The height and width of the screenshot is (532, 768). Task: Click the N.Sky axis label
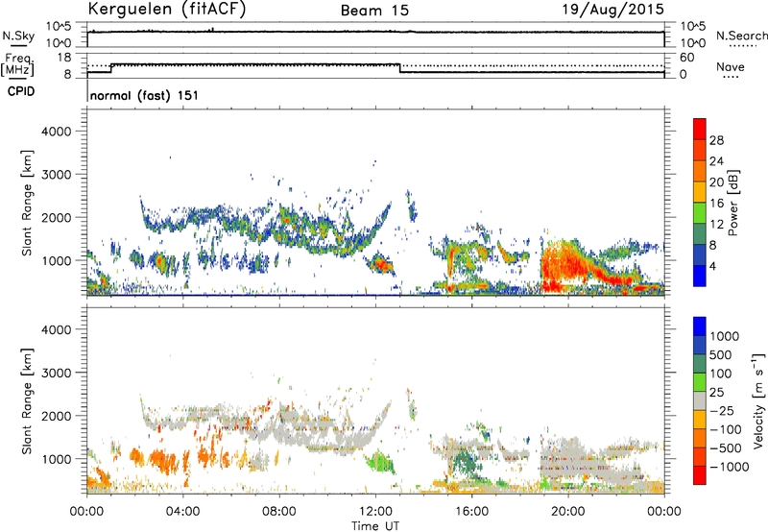click(x=18, y=36)
